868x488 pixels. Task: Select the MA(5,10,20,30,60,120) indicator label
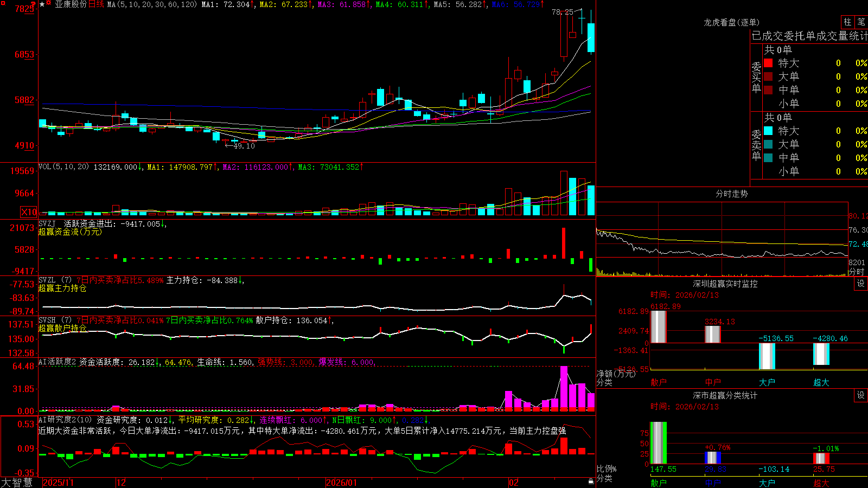coord(152,4)
